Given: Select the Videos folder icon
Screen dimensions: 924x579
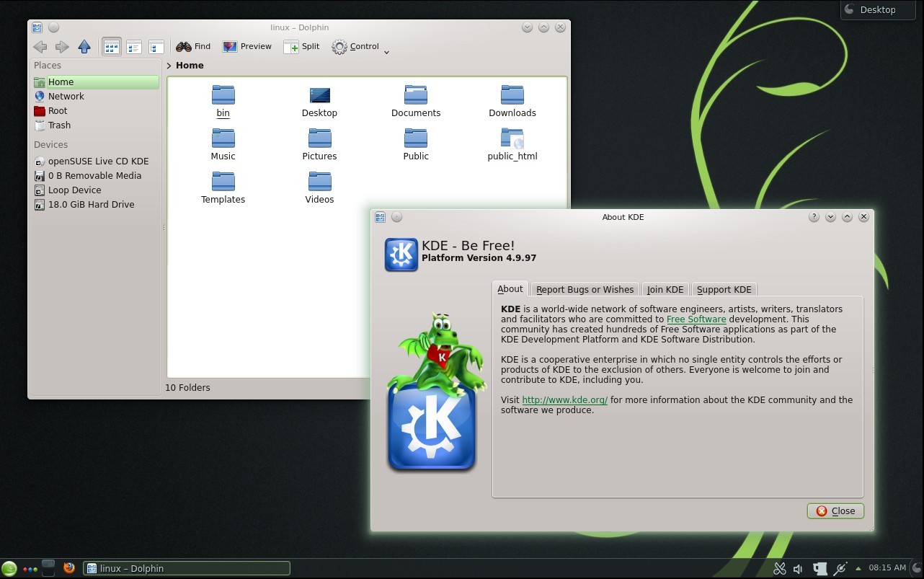Looking at the screenshot, I should tap(319, 182).
